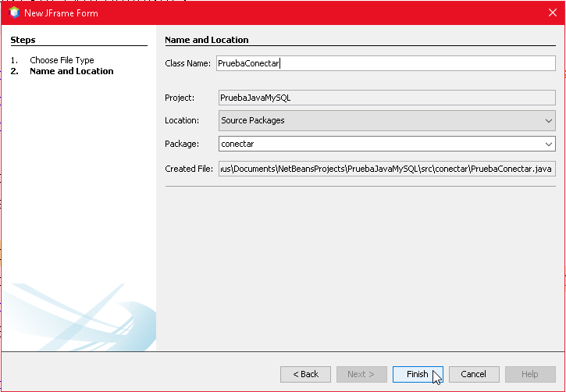Click the Name and Location panel heading
This screenshot has height=392, width=566.
(x=206, y=40)
